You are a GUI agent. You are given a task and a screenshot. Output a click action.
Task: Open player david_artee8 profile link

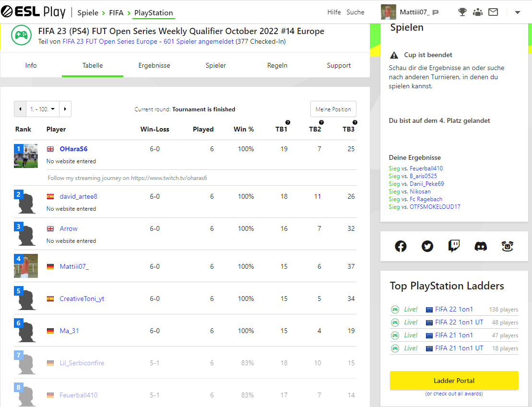click(78, 196)
